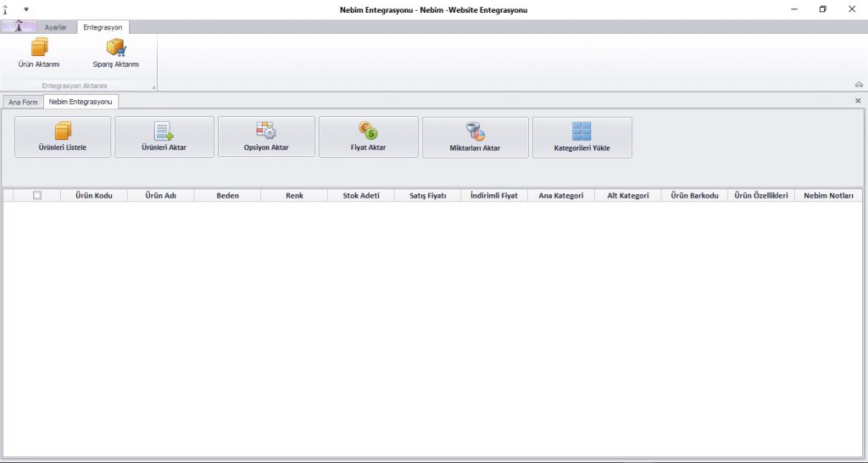Click the Ürünleri Aktar button
The width and height of the screenshot is (868, 463).
[164, 137]
